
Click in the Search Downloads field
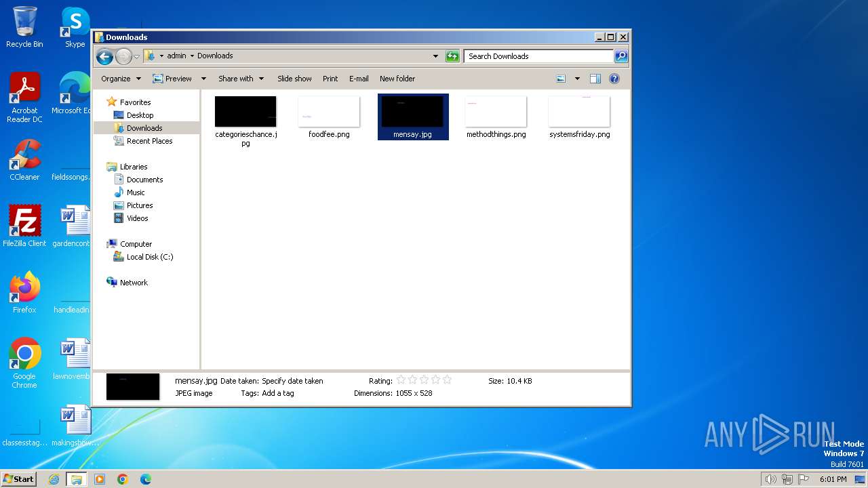point(539,56)
